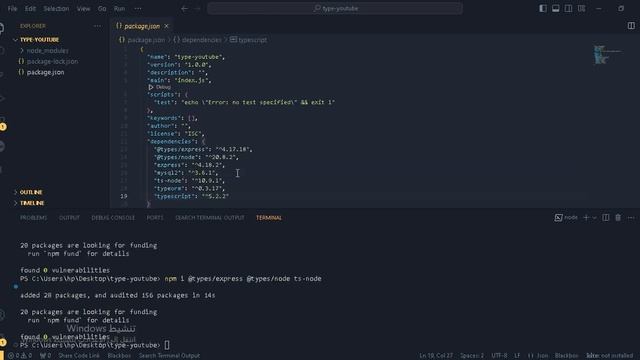The width and height of the screenshot is (640, 360).
Task: Click dependencies in the breadcrumb
Action: (x=202, y=40)
